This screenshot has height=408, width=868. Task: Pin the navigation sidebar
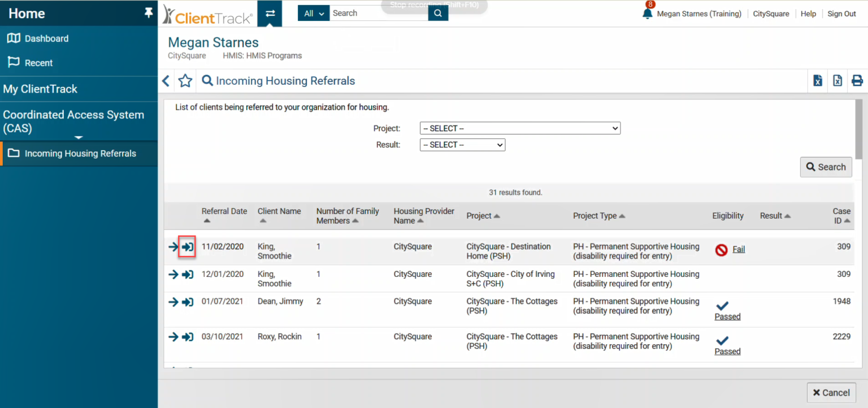(148, 12)
